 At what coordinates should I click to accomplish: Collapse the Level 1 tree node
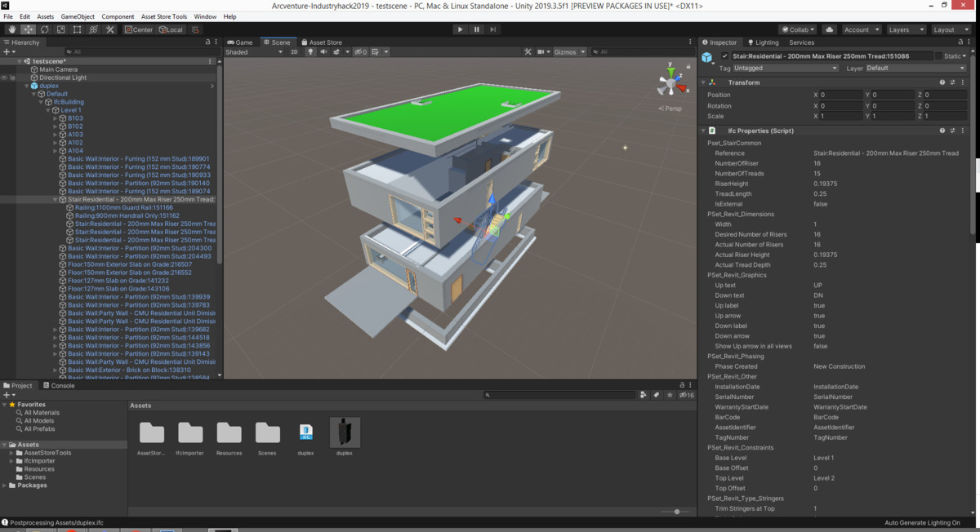[48, 110]
